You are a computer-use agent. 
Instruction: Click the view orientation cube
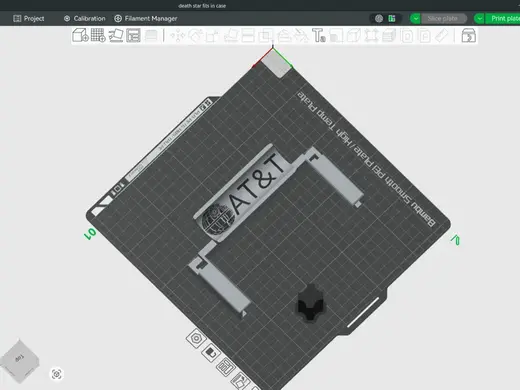[20, 362]
